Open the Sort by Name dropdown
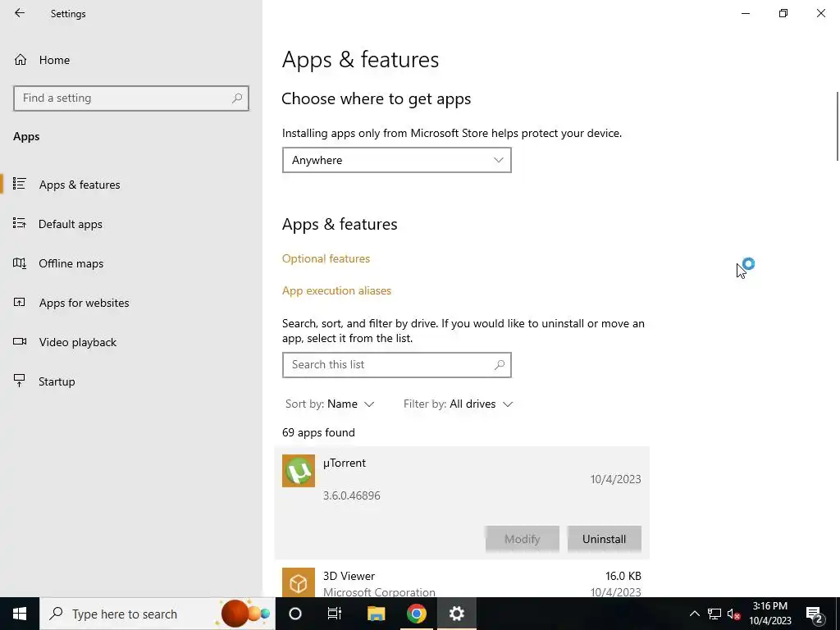Screen dimensions: 840x630 [330, 404]
